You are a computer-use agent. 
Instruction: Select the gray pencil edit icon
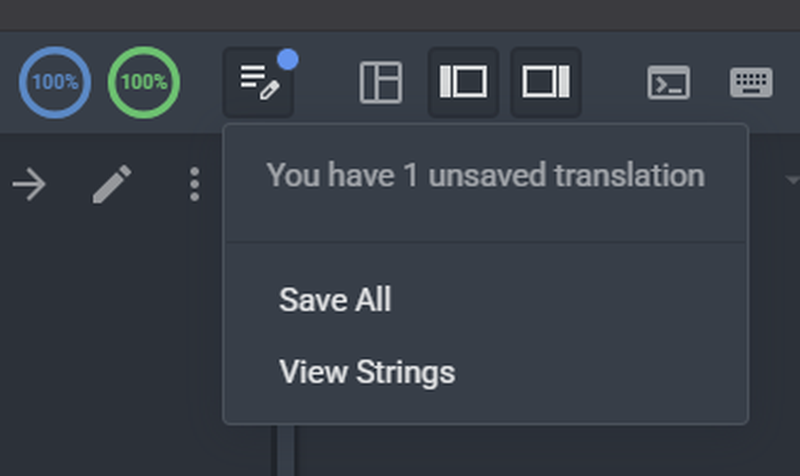(x=112, y=184)
